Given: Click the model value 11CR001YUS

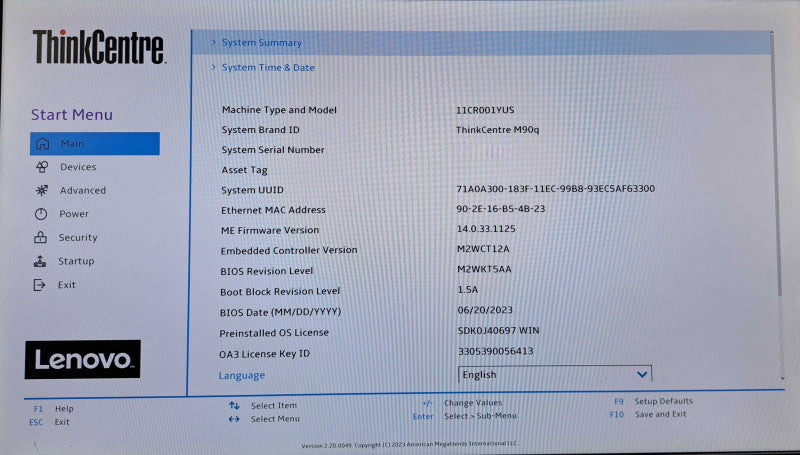Looking at the screenshot, I should 485,110.
